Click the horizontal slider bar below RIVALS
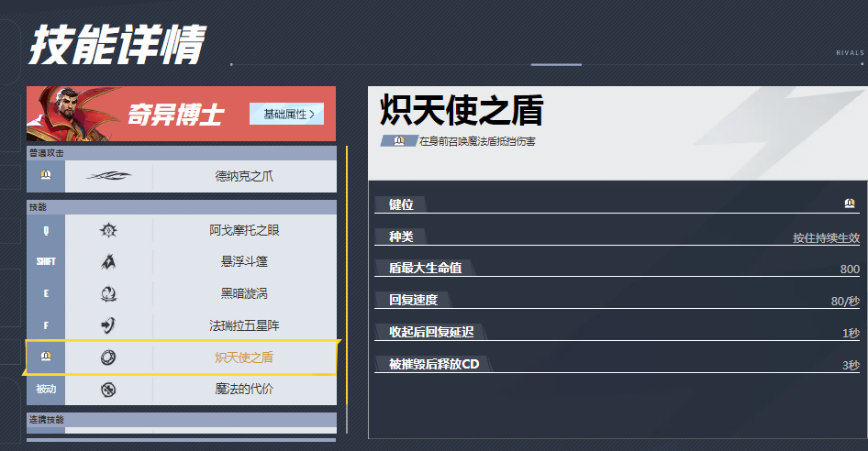The image size is (868, 451). point(556,64)
